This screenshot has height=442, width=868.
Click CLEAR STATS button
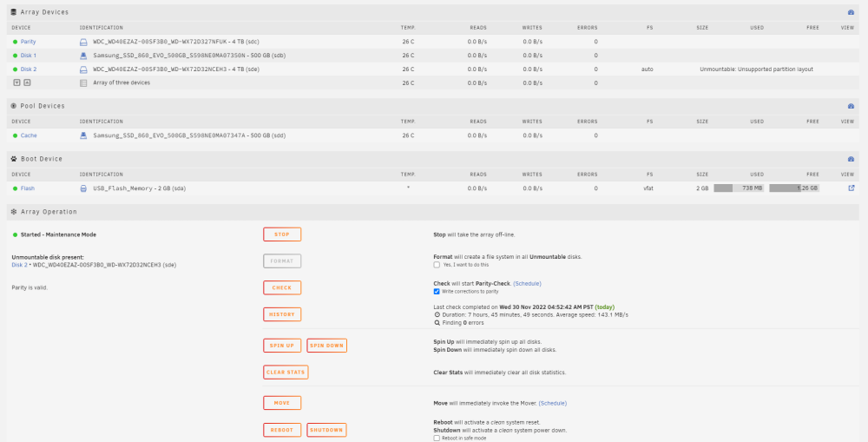point(286,373)
